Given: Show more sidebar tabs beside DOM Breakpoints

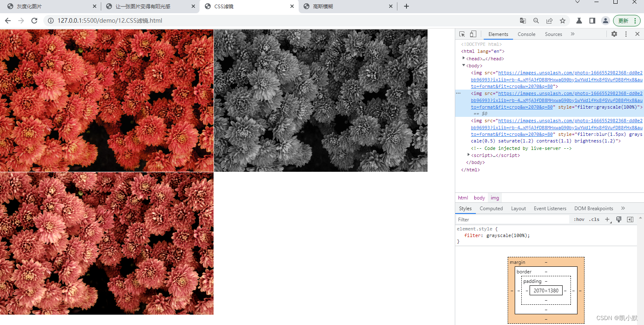Looking at the screenshot, I should (x=623, y=208).
